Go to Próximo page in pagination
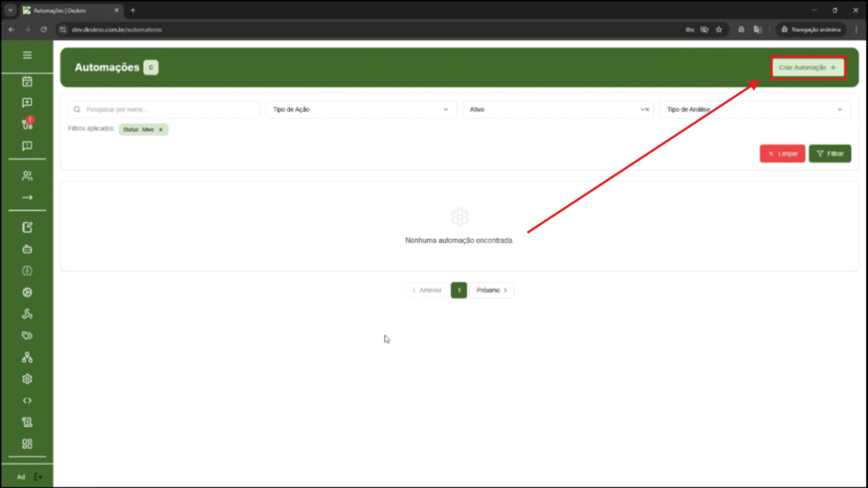Viewport: 868px width, 488px height. click(x=492, y=290)
